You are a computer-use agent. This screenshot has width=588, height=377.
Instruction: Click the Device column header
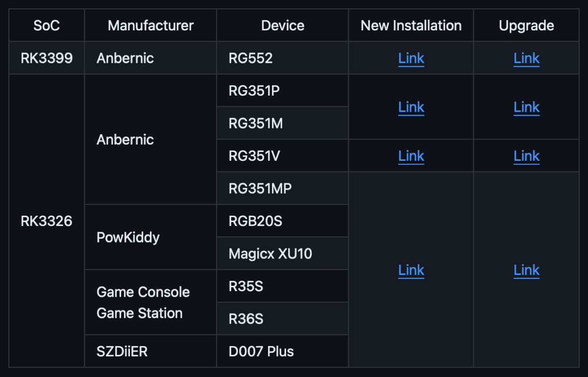[x=282, y=25]
